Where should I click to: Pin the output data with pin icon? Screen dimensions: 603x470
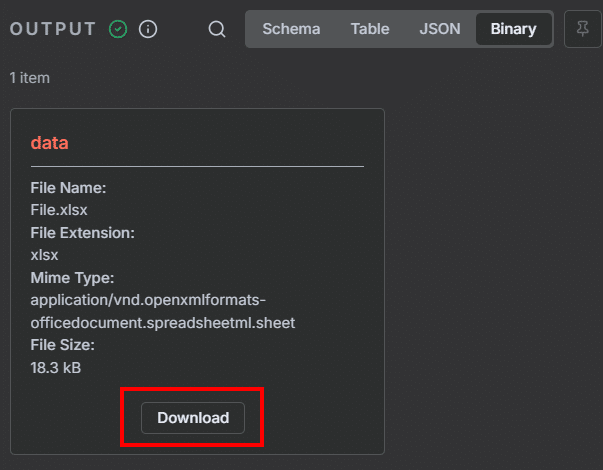point(583,29)
